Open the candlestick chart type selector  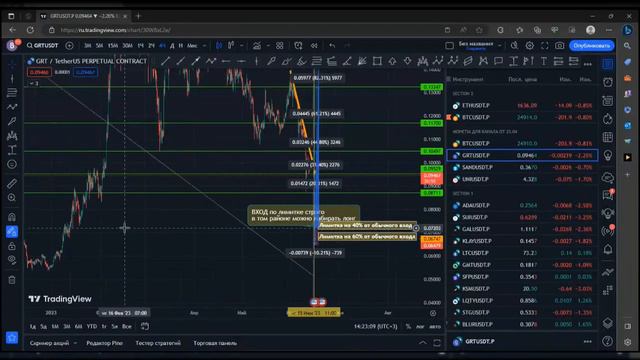pos(219,45)
